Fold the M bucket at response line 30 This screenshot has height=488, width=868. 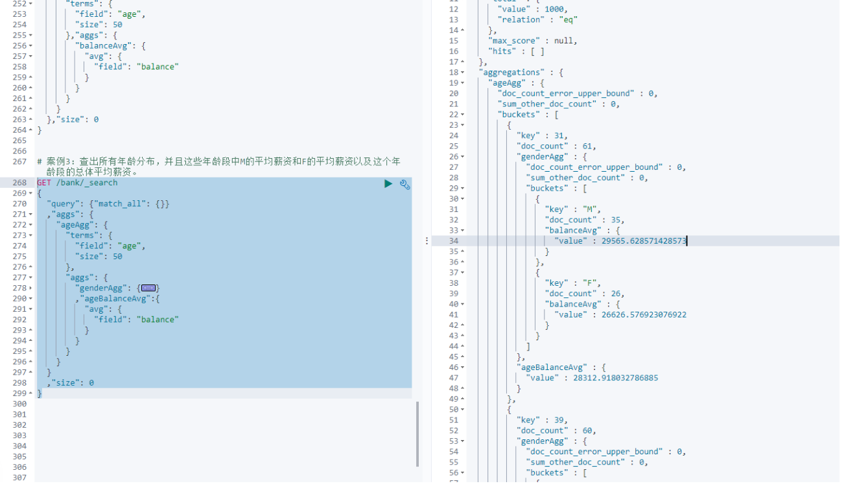462,198
